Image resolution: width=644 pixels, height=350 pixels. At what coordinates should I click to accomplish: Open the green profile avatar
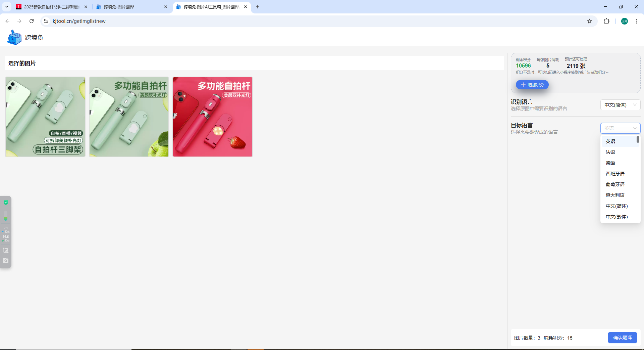(625, 21)
